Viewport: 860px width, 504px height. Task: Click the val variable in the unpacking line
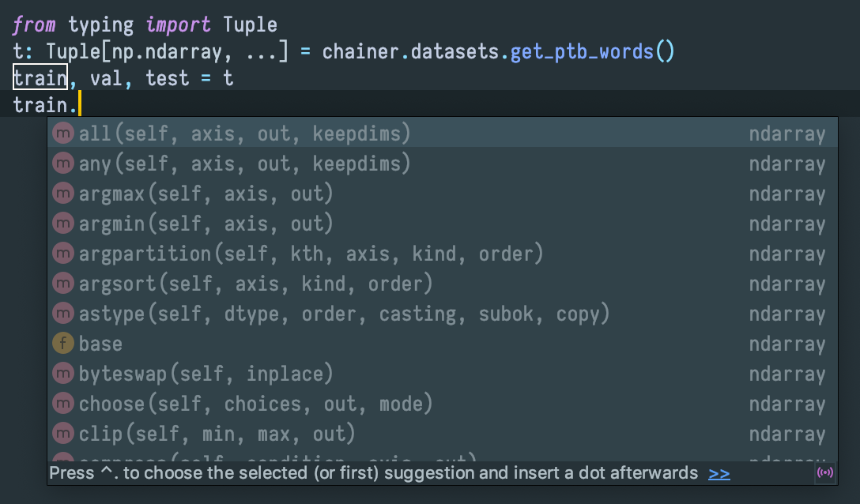[107, 78]
